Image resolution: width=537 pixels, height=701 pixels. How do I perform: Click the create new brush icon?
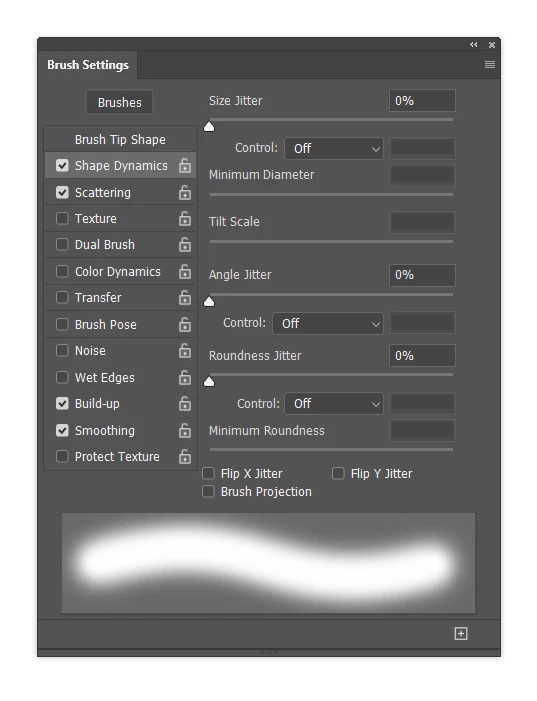(461, 633)
